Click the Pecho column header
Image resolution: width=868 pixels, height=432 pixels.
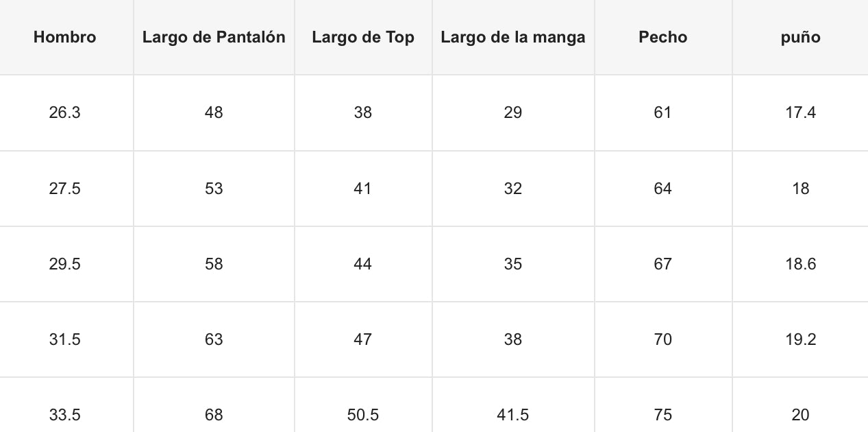coord(662,38)
